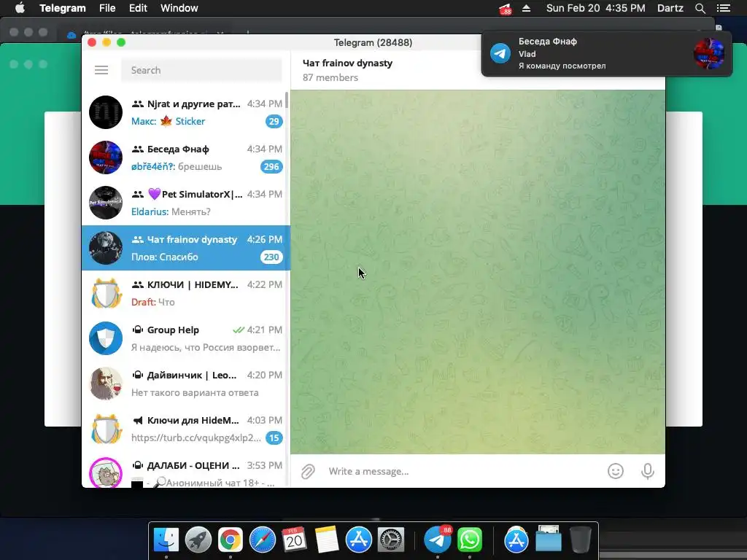Open the Group Help bot chat

(x=186, y=338)
